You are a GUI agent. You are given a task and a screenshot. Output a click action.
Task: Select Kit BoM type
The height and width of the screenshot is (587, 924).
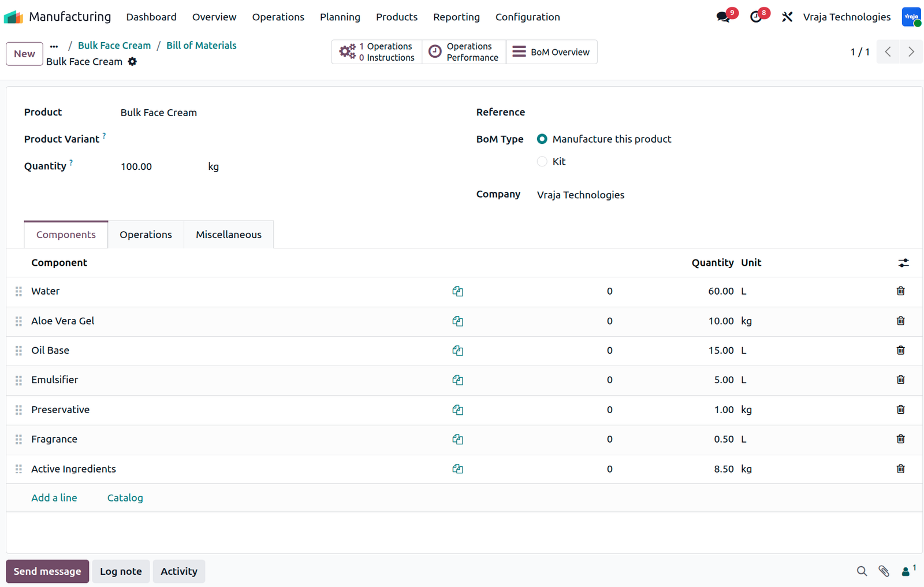[542, 162]
